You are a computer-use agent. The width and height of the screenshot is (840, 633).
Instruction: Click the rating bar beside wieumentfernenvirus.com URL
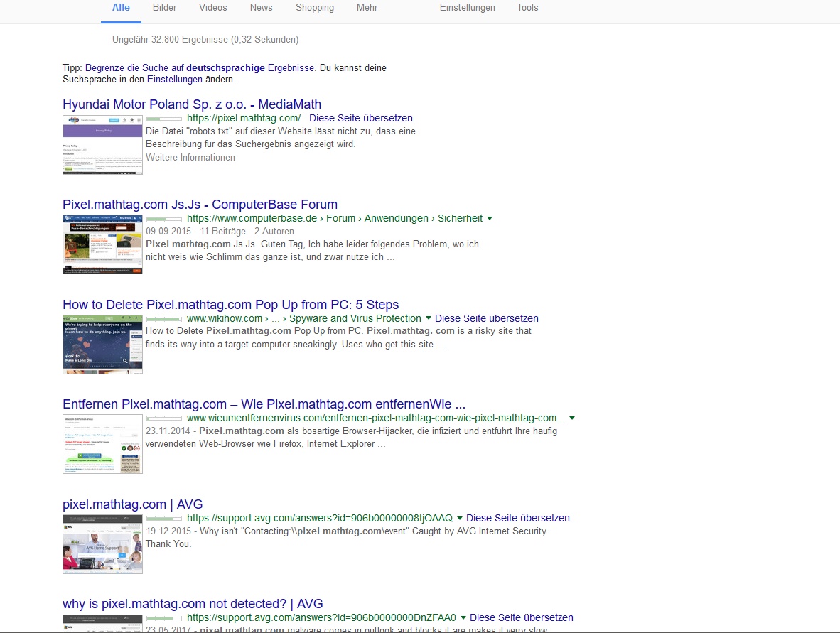pyautogui.click(x=164, y=418)
